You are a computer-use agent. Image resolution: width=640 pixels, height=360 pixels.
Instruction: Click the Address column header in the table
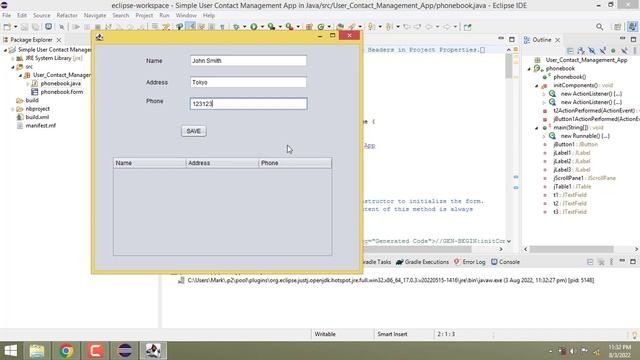(222, 163)
